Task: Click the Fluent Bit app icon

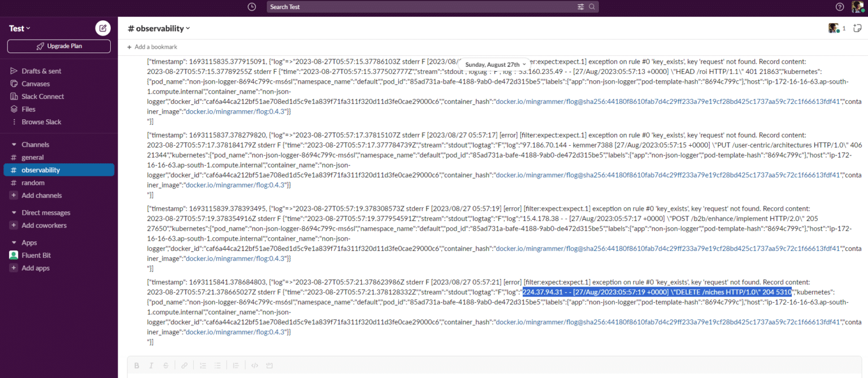Action: coord(12,255)
